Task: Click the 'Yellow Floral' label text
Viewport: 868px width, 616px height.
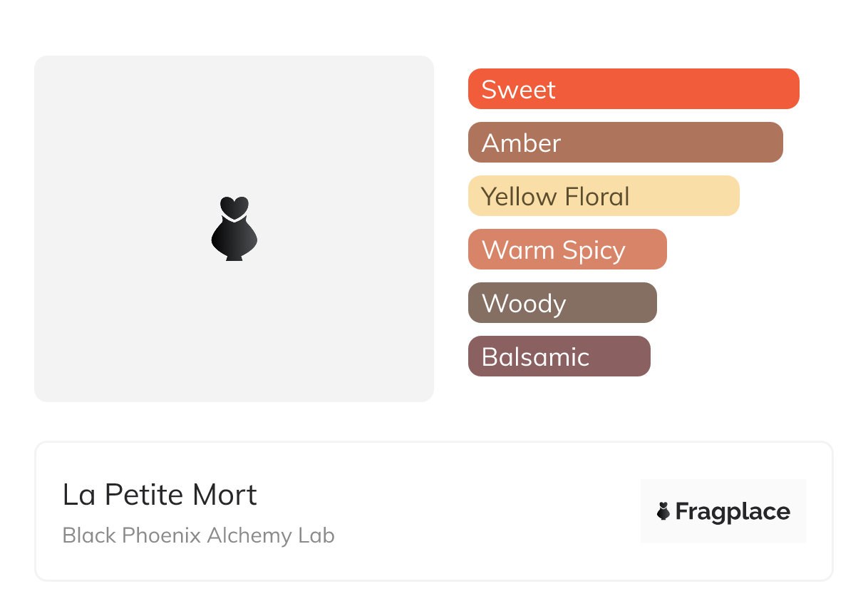Action: coord(555,197)
